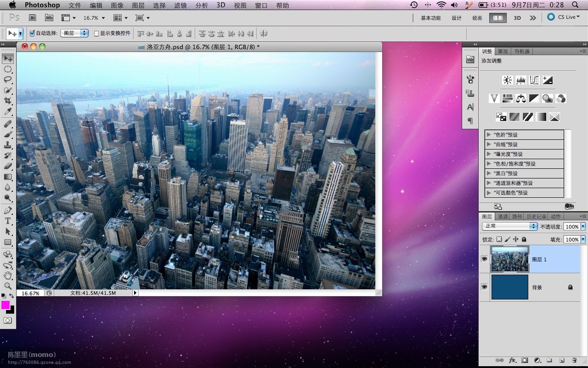Click the 背景 layer blue thumbnail
Screen dimensions: 588x368
coord(510,287)
